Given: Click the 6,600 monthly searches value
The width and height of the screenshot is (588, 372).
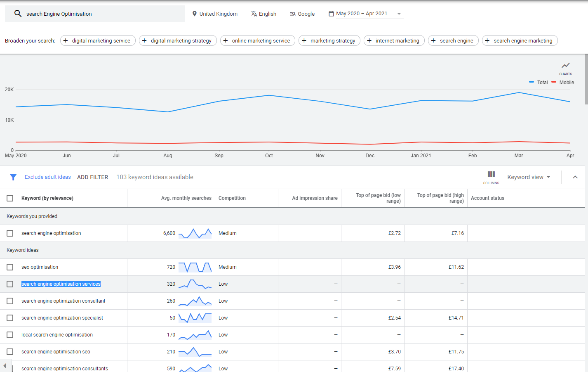Looking at the screenshot, I should (x=169, y=233).
